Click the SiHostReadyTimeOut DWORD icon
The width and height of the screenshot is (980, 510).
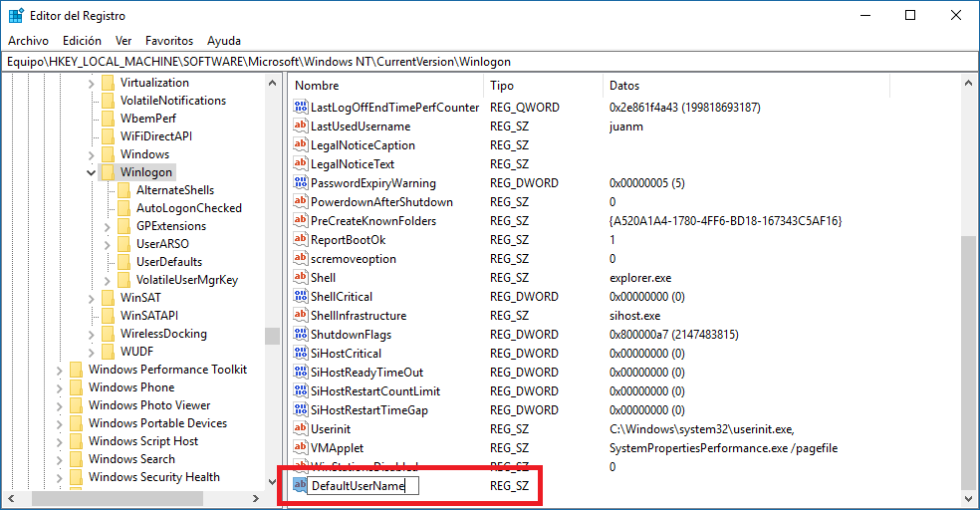301,372
